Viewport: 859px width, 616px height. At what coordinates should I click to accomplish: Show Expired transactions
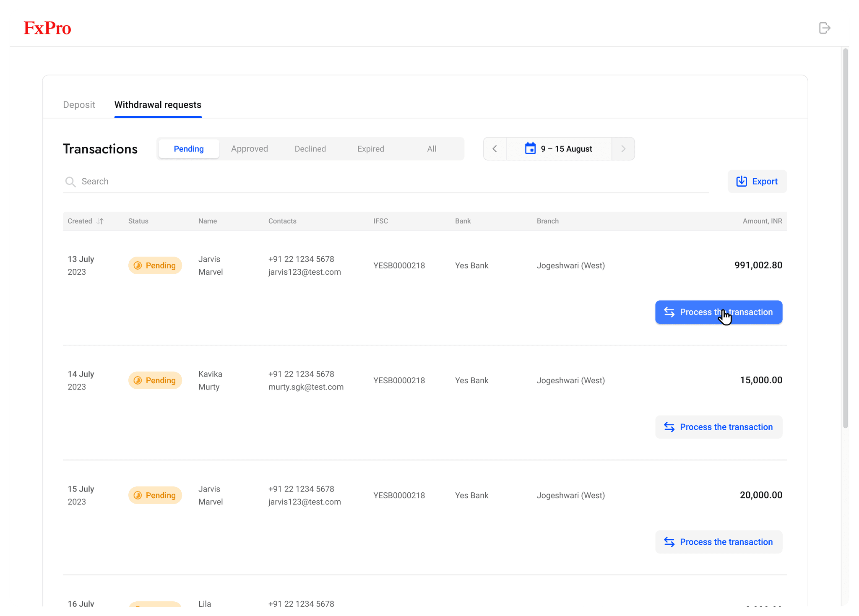coord(371,149)
